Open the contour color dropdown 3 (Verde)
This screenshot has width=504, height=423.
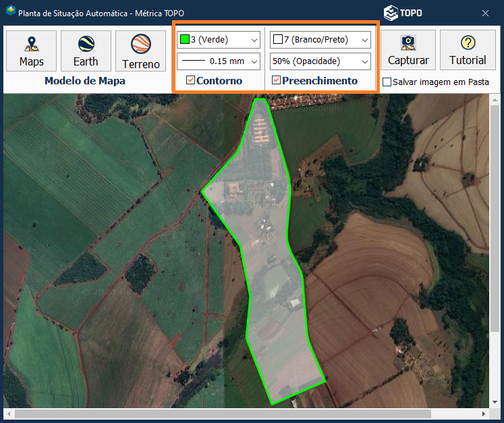219,40
